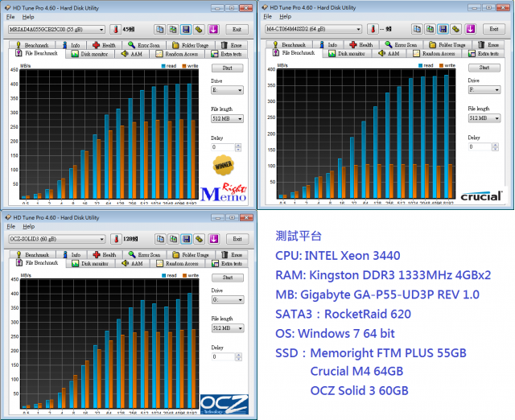515x420 pixels.
Task: Expand Drive E: dropdown in MRSAD4A055GCB25C00 window
Action: click(x=227, y=90)
